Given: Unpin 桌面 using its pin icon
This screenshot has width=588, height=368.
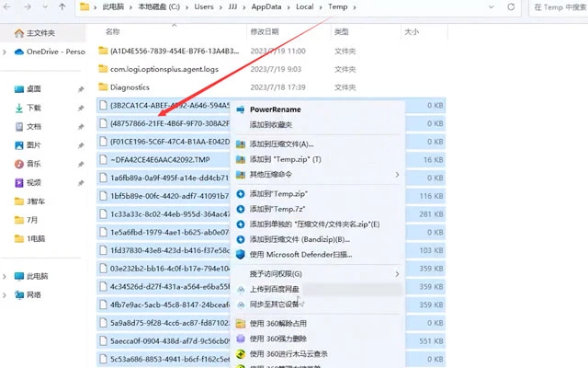Looking at the screenshot, I should (80, 89).
